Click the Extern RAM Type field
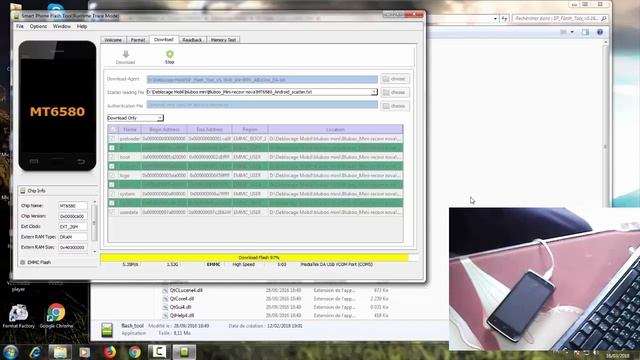 (73, 237)
